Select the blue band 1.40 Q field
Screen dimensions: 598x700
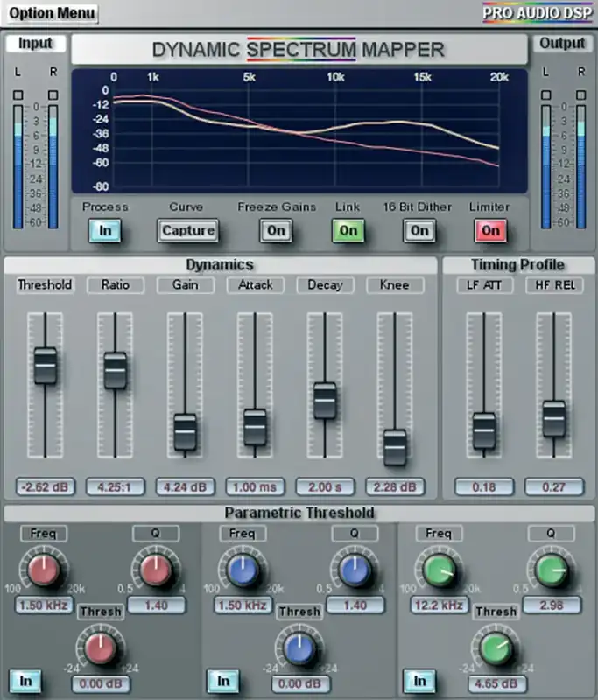[355, 605]
